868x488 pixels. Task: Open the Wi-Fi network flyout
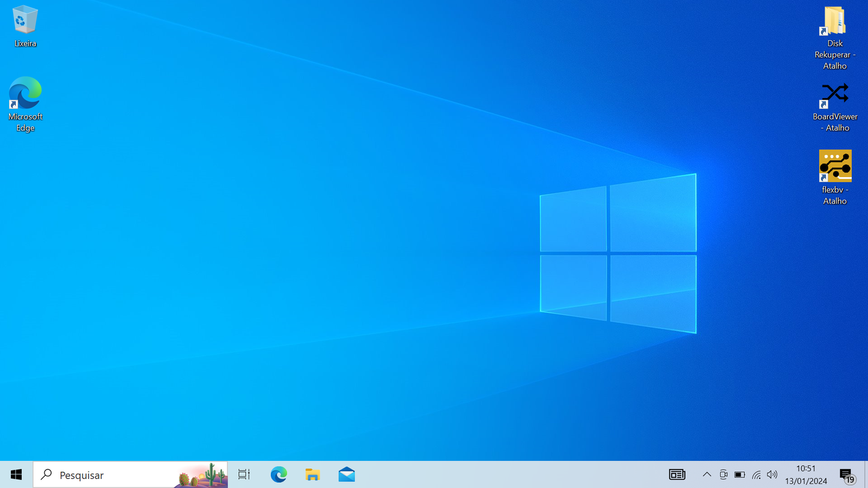756,475
